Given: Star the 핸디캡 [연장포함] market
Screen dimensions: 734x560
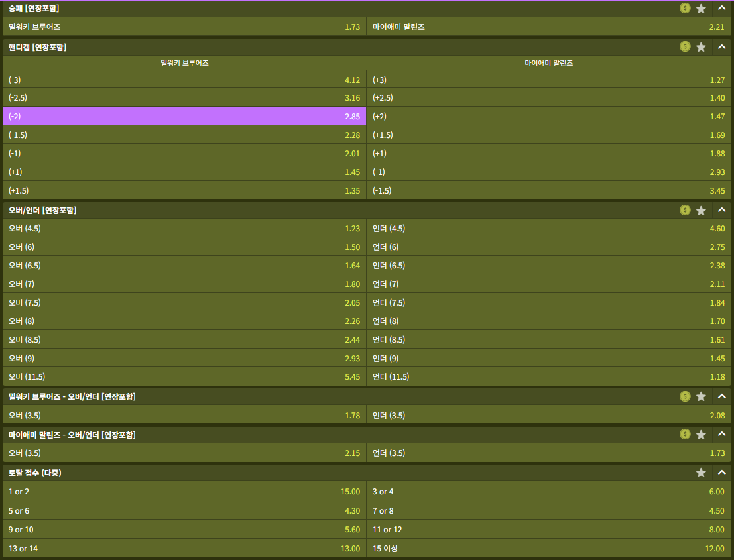Looking at the screenshot, I should click(701, 47).
